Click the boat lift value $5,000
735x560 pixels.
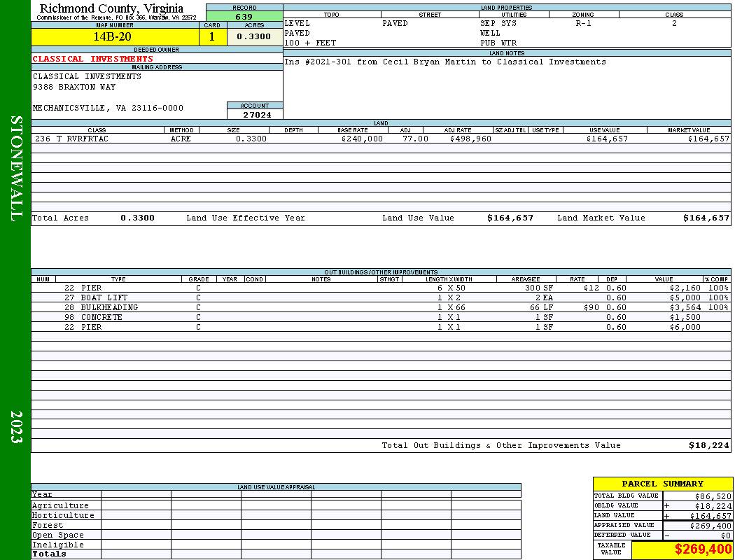click(x=685, y=298)
